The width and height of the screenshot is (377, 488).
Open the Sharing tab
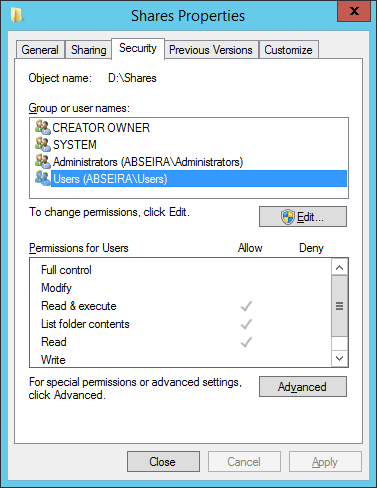88,50
